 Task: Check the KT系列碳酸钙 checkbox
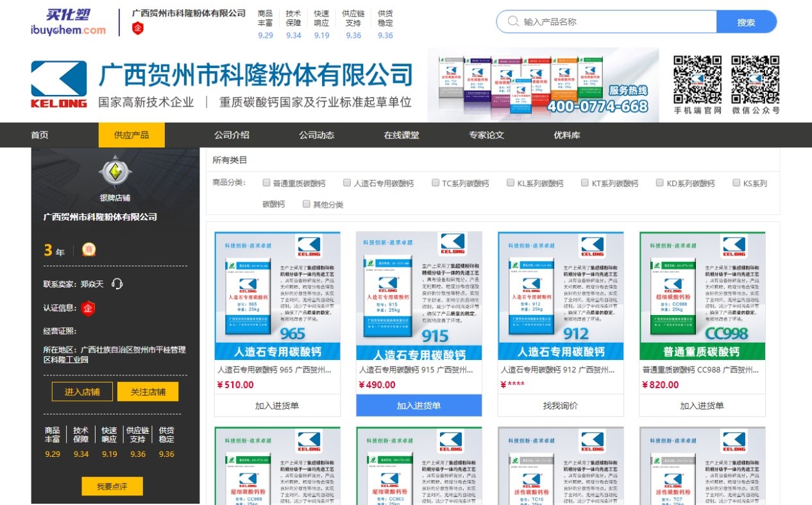[x=585, y=183]
